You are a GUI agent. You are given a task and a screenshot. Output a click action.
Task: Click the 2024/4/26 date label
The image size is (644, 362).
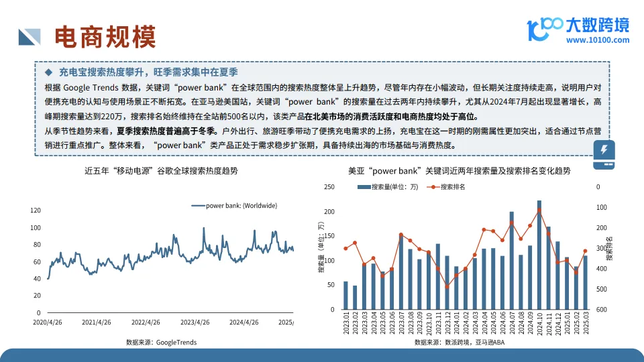coord(244,322)
